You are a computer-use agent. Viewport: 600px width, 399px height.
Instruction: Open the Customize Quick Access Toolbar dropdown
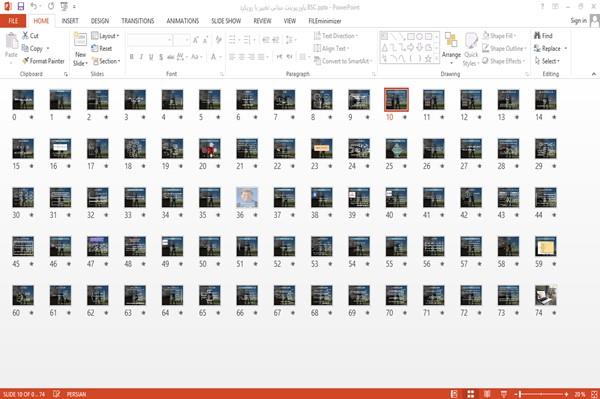click(74, 7)
